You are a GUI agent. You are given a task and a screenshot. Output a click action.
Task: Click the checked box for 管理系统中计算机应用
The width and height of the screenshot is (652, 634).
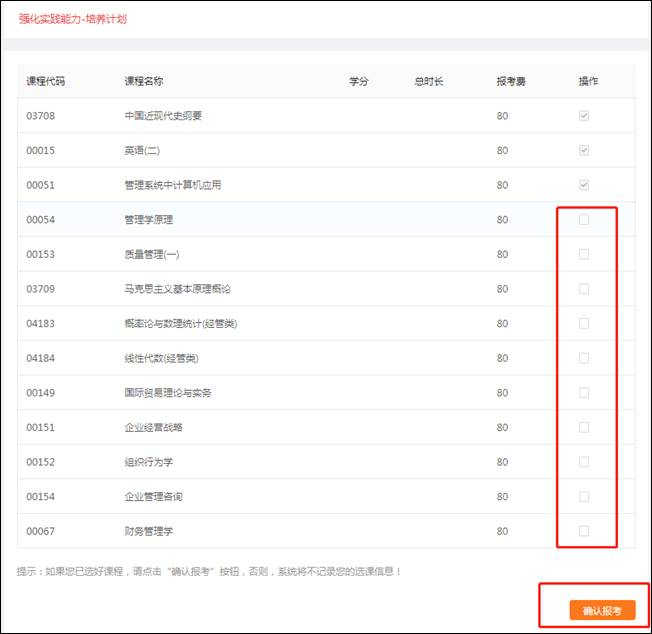coord(584,185)
